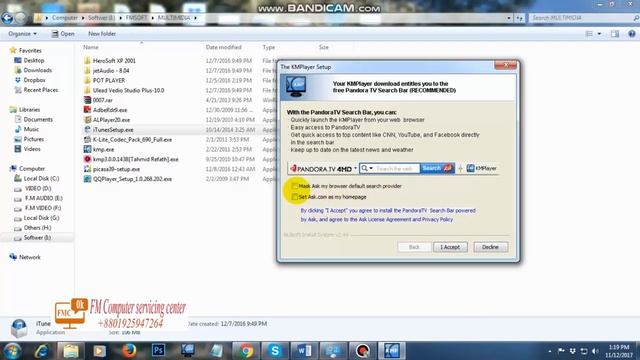This screenshot has height=360, width=640.
Task: Click FMSOFT in the address breadcrumb
Action: pos(136,18)
